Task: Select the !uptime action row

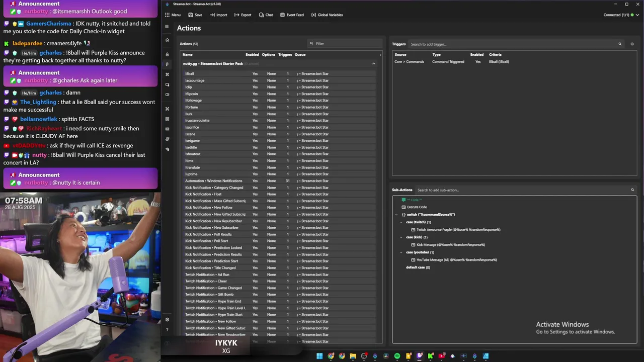Action: tap(279, 174)
